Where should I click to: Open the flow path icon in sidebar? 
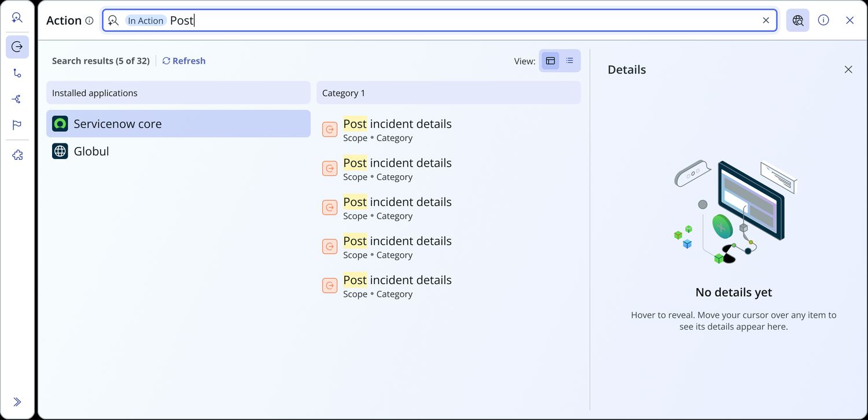point(17,73)
